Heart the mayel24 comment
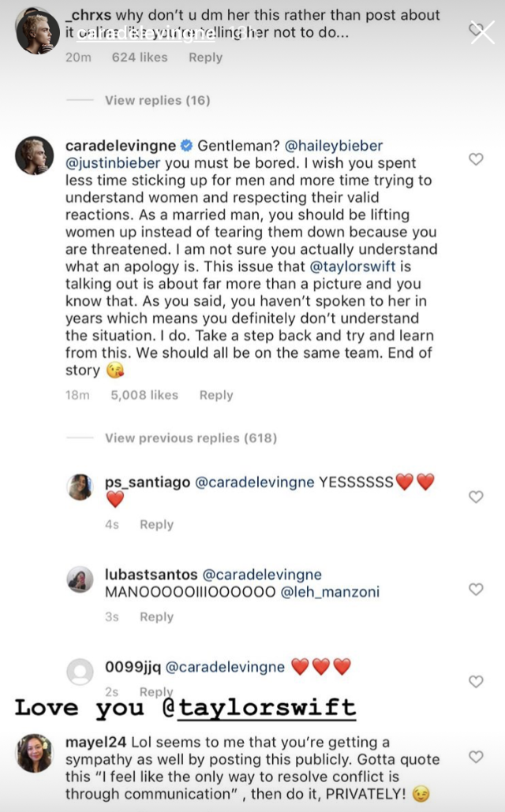The width and height of the screenshot is (505, 812). point(476,757)
